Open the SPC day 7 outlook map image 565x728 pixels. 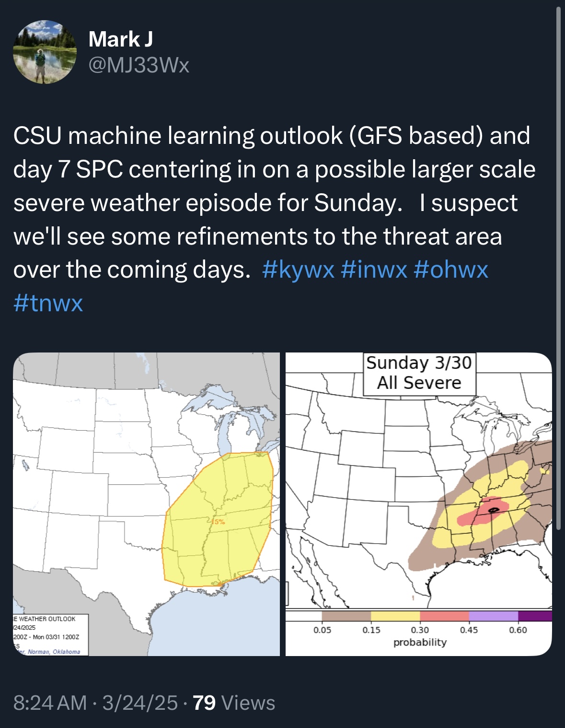(147, 504)
